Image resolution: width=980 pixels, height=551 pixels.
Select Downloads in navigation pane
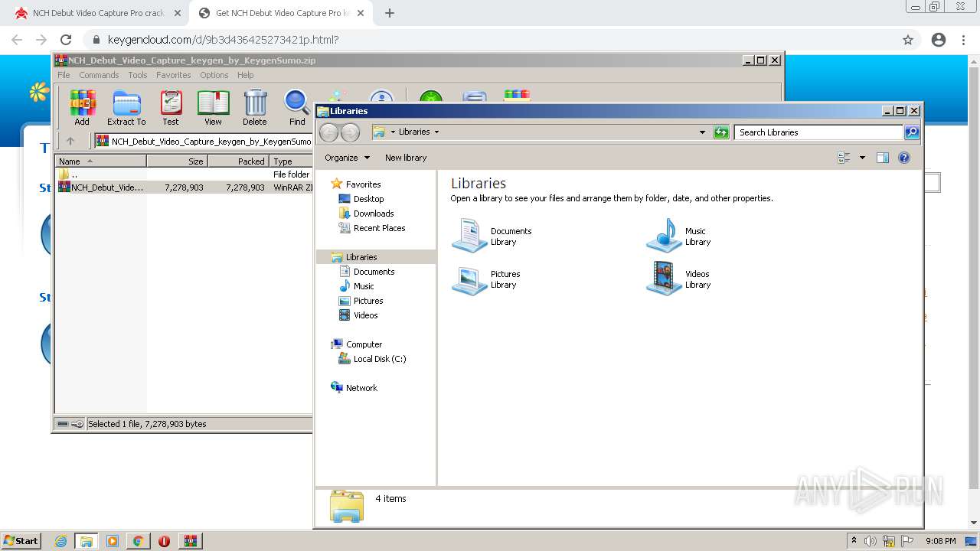(374, 214)
